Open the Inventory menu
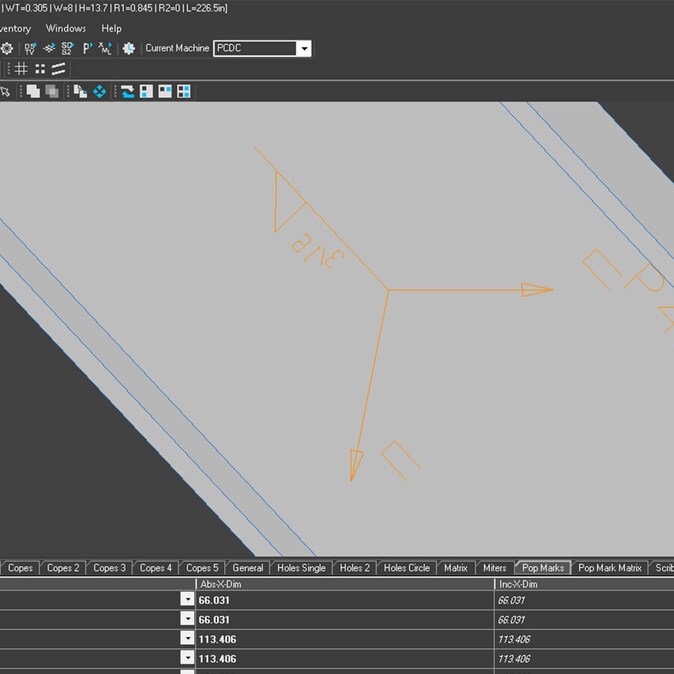674x674 pixels. 15,28
